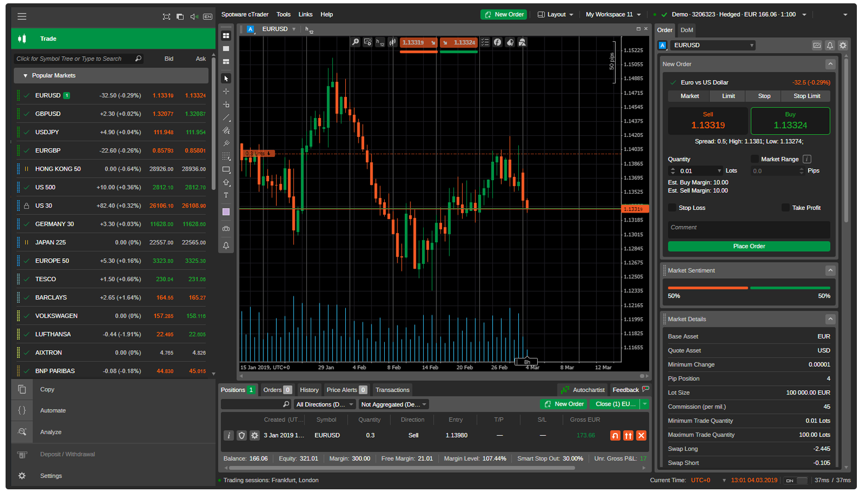Open the All Directions filter dropdown
This screenshot has width=868, height=496.
(x=325, y=405)
